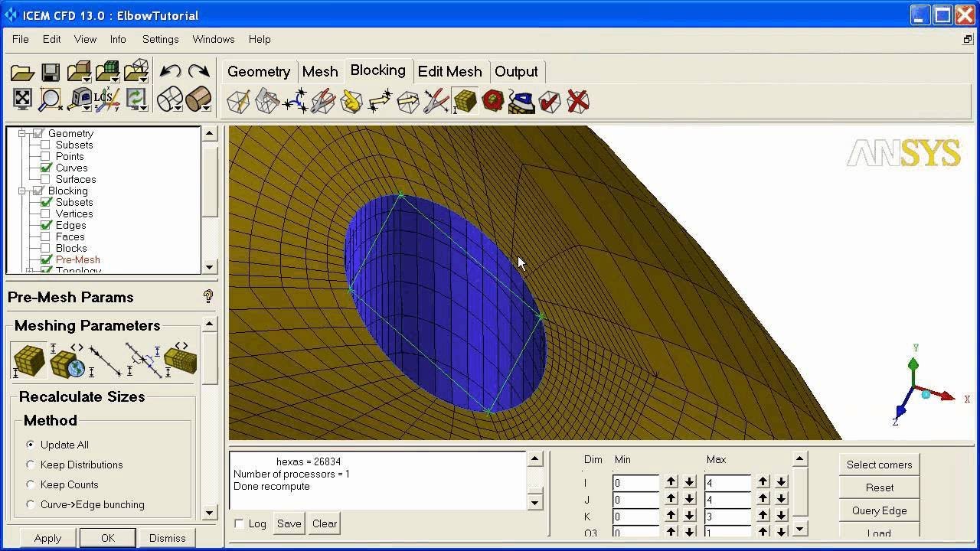This screenshot has width=980, height=551.
Task: Refresh the display with the green arrows icon
Action: 136,99
